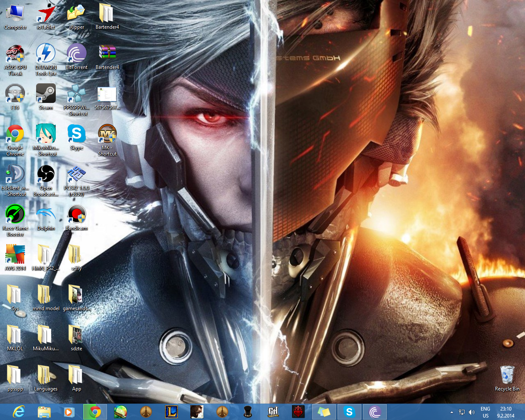Select the Languages folder

[x=46, y=378]
